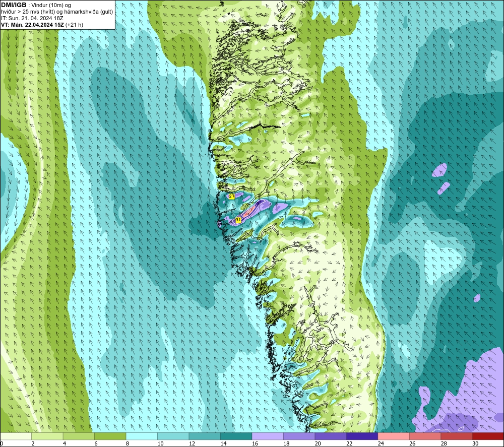Screen dimensions: 504x447
Task: Click the legend scale number 4
Action: click(65, 443)
